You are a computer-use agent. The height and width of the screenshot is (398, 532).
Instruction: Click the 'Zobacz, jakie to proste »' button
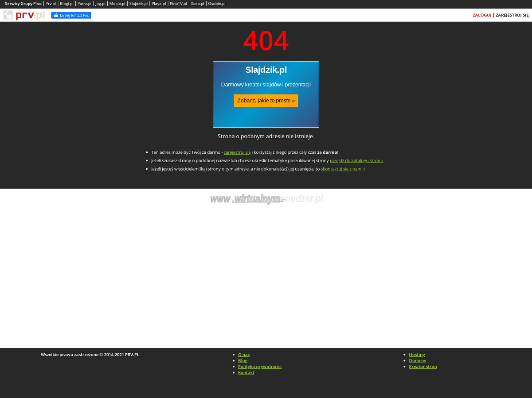tap(266, 101)
